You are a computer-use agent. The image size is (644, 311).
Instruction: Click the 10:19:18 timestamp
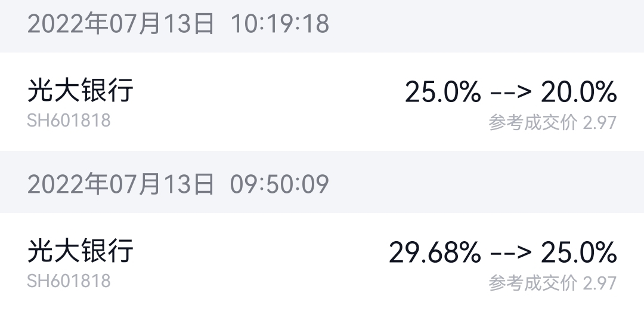[x=280, y=24]
